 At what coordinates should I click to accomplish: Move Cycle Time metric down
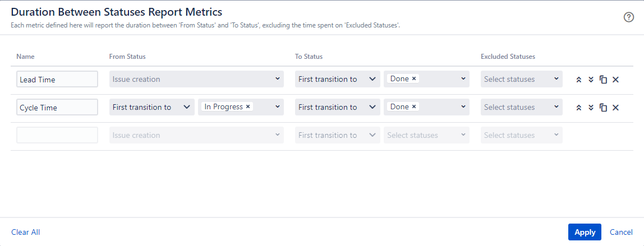(591, 108)
